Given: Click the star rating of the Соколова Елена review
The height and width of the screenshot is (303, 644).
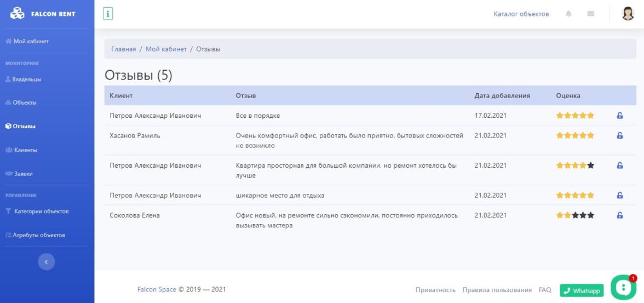Looking at the screenshot, I should pos(575,215).
